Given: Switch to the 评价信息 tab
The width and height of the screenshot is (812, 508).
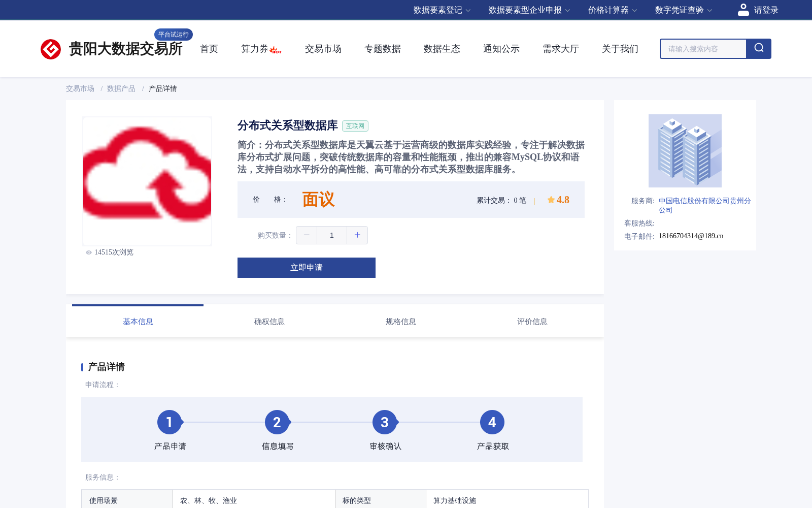Looking at the screenshot, I should point(532,322).
